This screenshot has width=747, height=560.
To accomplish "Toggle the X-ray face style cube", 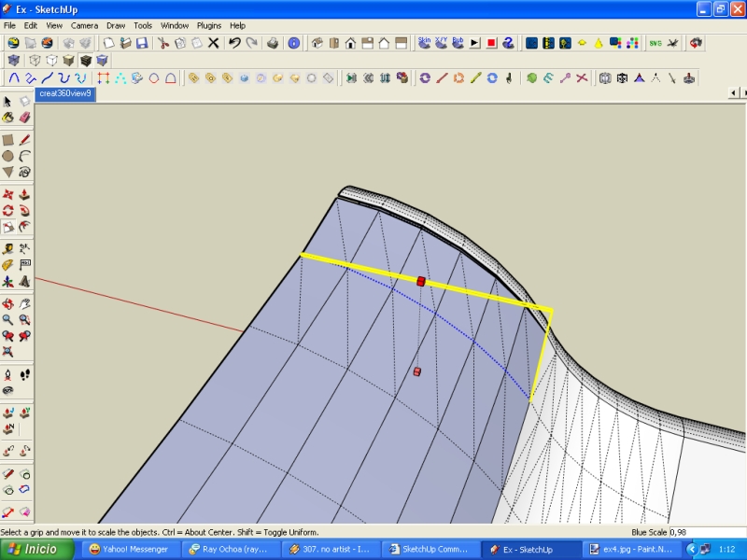I will (x=14, y=61).
